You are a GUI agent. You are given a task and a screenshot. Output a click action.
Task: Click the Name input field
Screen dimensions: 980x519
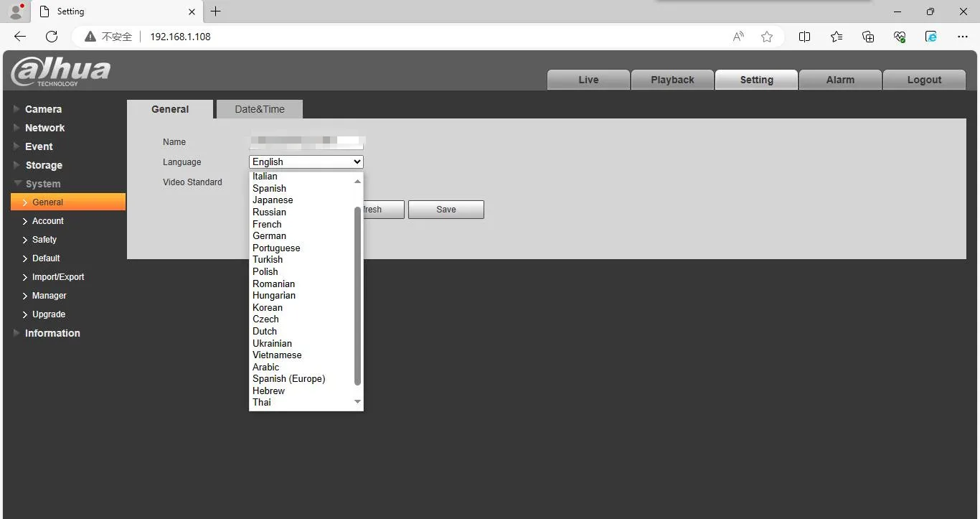click(306, 142)
